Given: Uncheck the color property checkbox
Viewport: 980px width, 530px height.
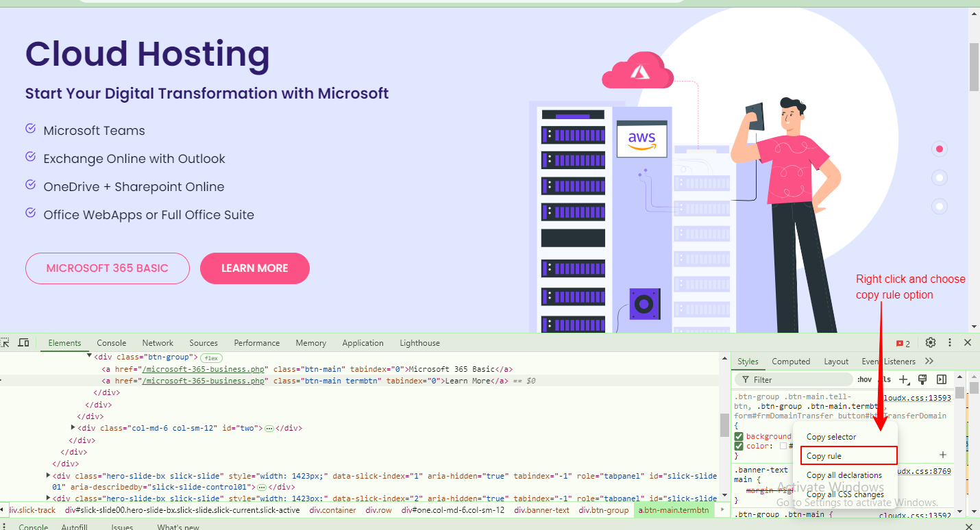Looking at the screenshot, I should click(x=739, y=446).
